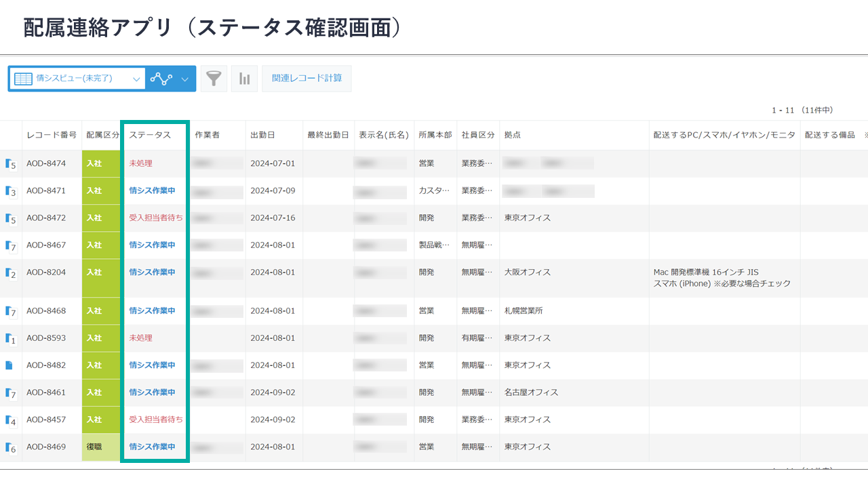Click the table view grid icon
The height and width of the screenshot is (488, 868).
point(23,79)
